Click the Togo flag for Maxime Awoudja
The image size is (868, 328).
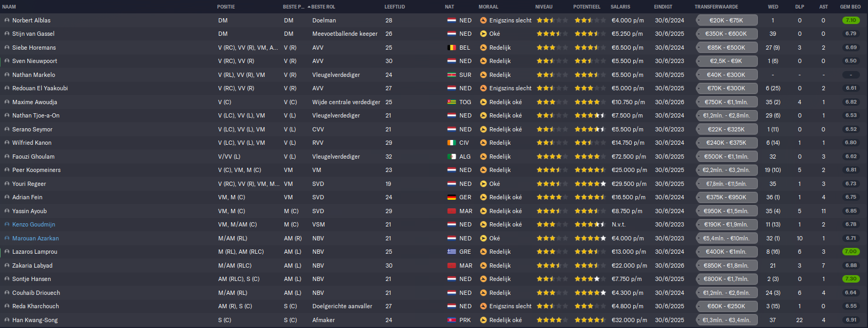(451, 102)
